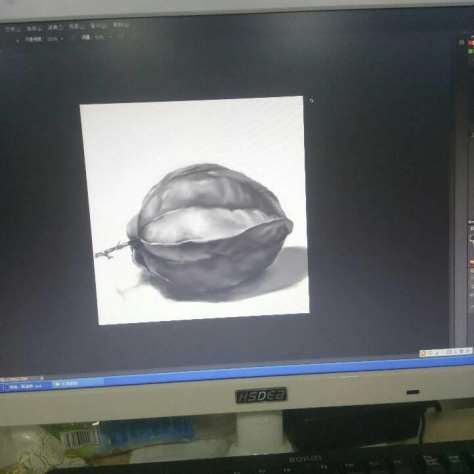Open the percentage dropdown in the options bar
Viewport: 474px width, 474px height.
(x=55, y=39)
